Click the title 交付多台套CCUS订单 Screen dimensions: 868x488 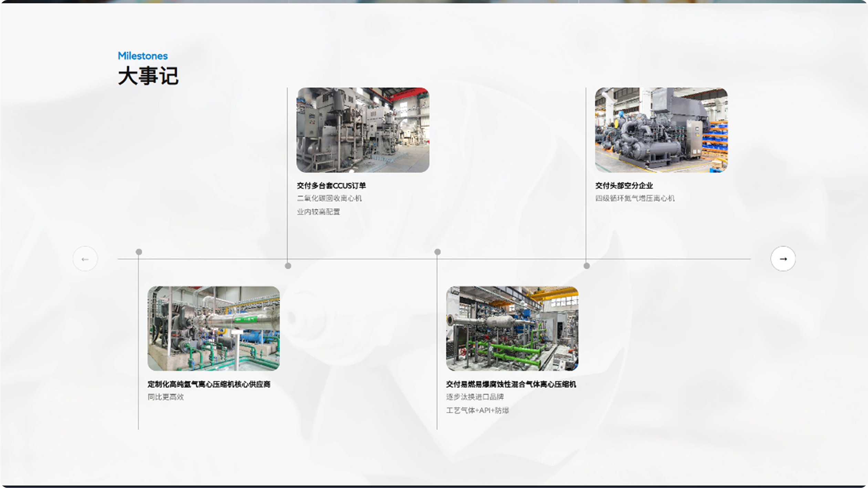[x=331, y=185]
